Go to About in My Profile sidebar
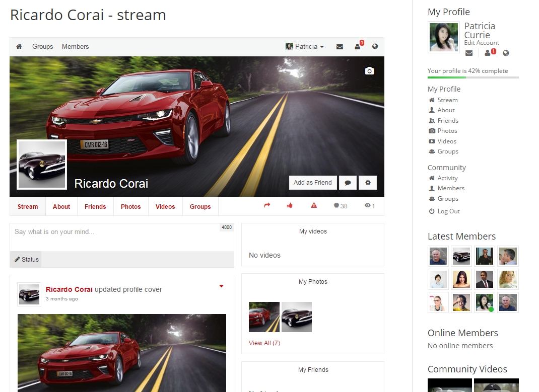Image resolution: width=539 pixels, height=392 pixels. click(446, 110)
